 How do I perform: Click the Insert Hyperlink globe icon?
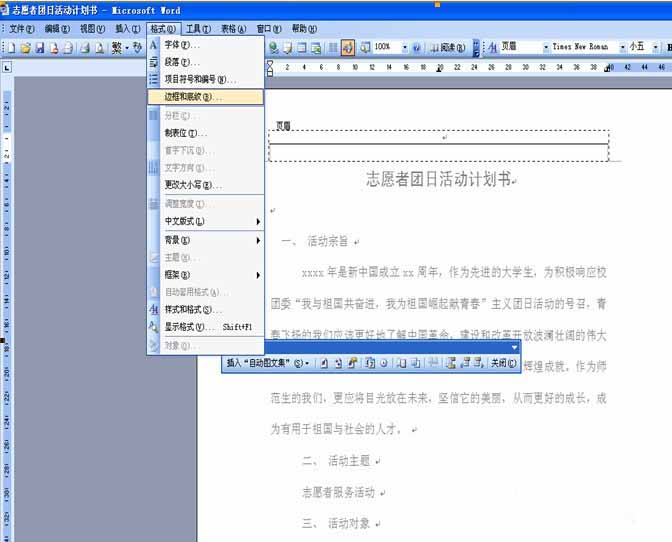(273, 48)
